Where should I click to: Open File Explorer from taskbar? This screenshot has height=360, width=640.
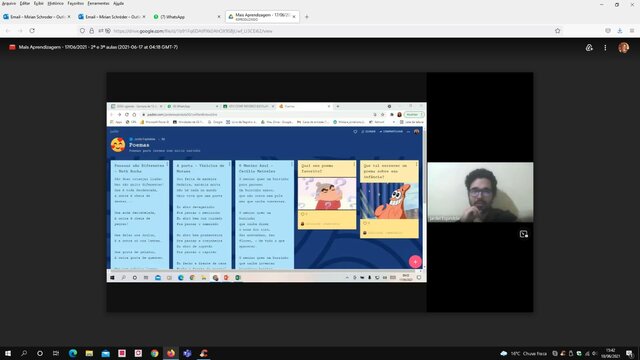click(89, 353)
